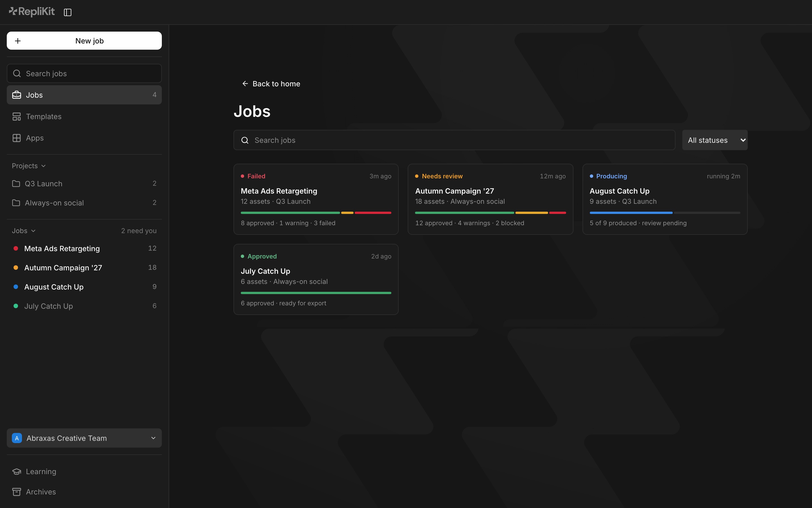Click the sidebar search magnifier icon
This screenshot has height=508, width=812.
[x=17, y=73]
